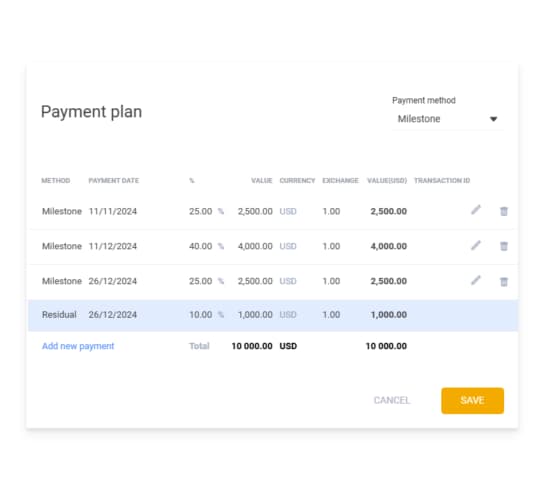Click the Residual row label

[x=59, y=314]
